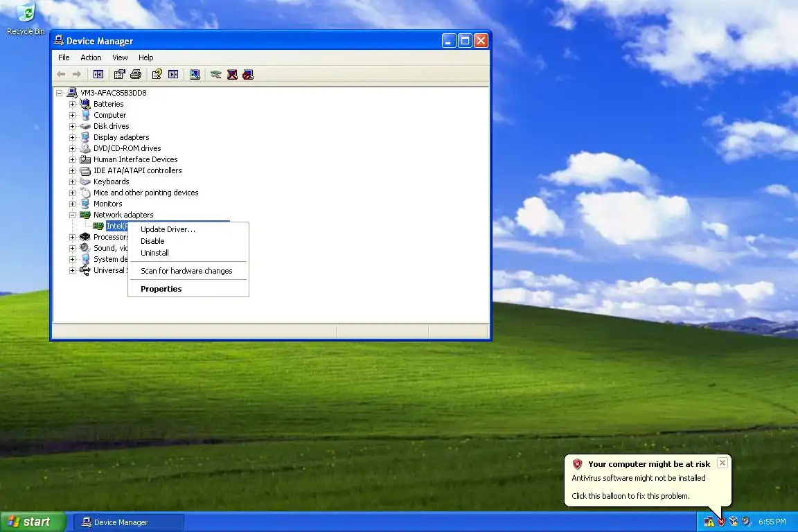
Task: Click the Print toolbar icon
Action: tap(135, 74)
